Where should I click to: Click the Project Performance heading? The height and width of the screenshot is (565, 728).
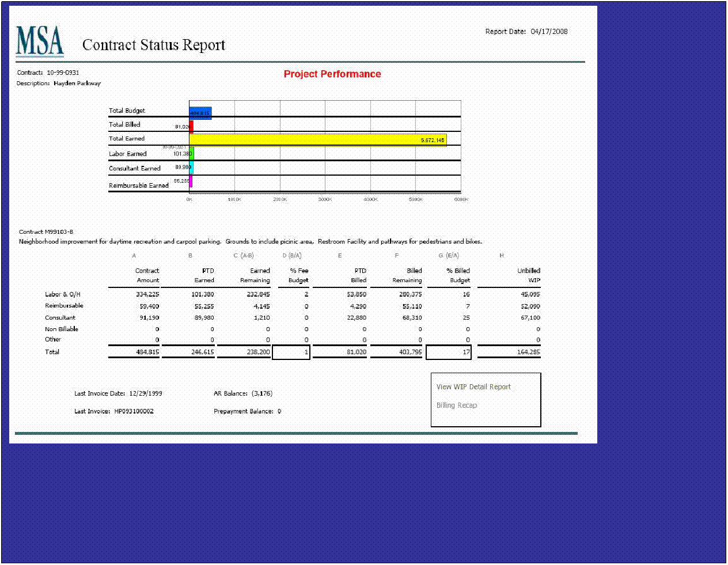tap(332, 74)
